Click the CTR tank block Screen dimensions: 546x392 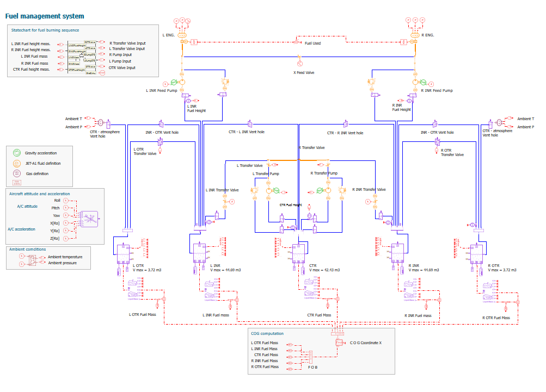click(x=298, y=253)
